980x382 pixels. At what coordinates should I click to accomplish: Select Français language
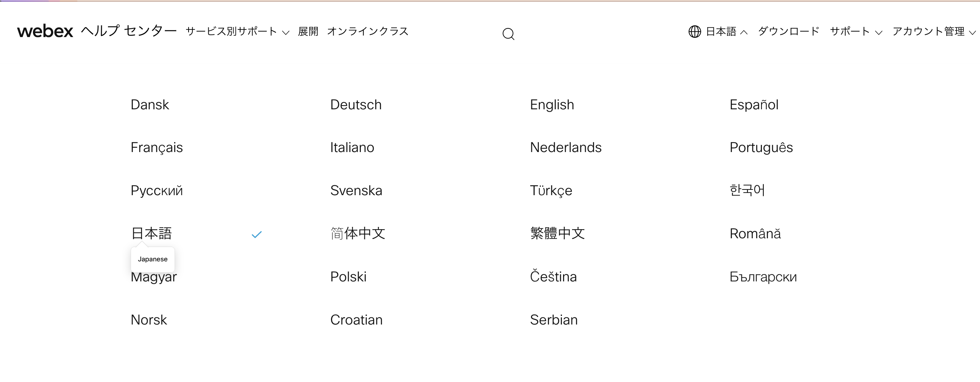[x=156, y=148]
